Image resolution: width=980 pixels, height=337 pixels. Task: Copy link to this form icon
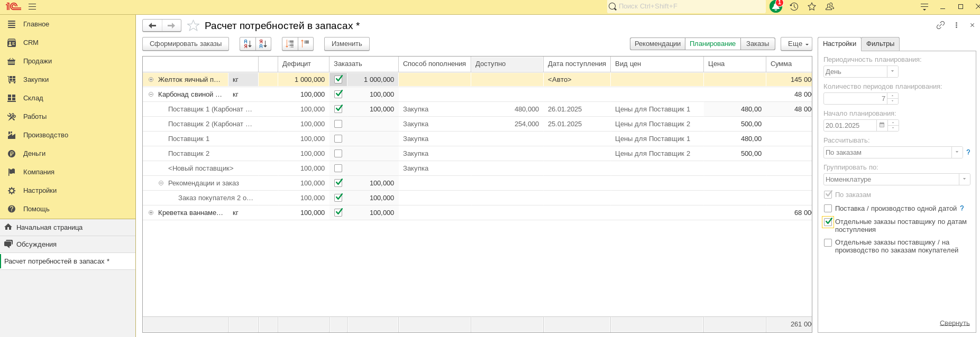(x=940, y=25)
